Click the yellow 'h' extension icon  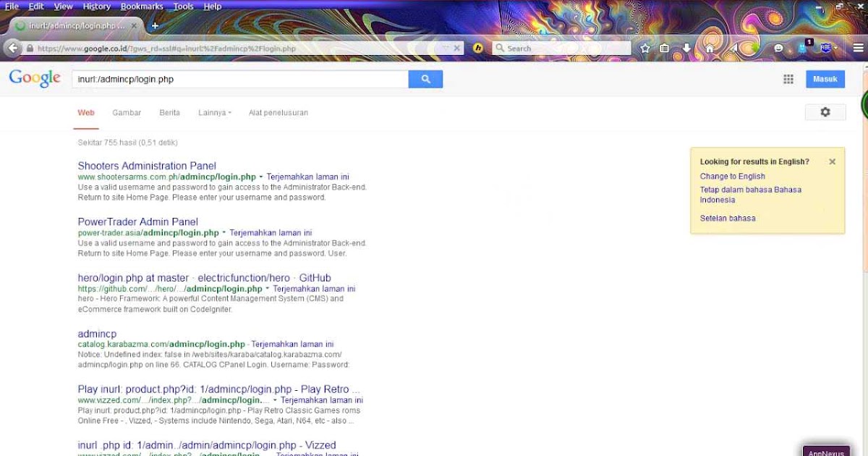point(479,48)
